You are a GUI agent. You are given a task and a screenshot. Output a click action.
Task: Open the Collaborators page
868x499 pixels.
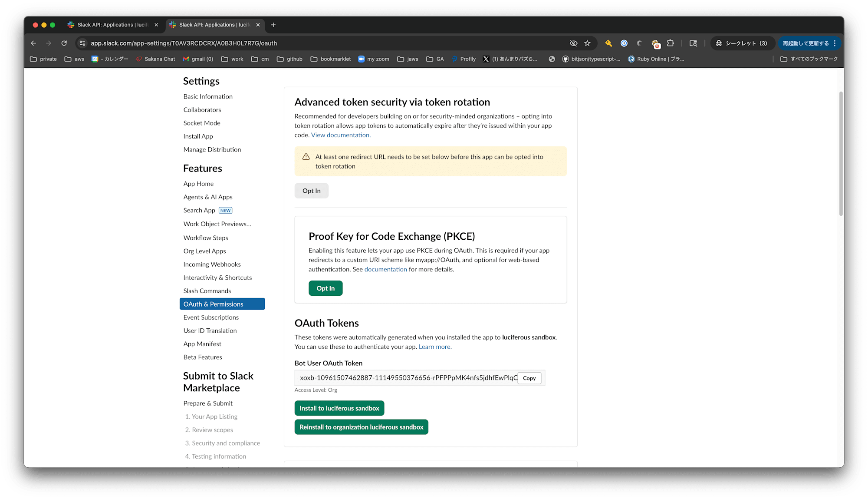202,110
